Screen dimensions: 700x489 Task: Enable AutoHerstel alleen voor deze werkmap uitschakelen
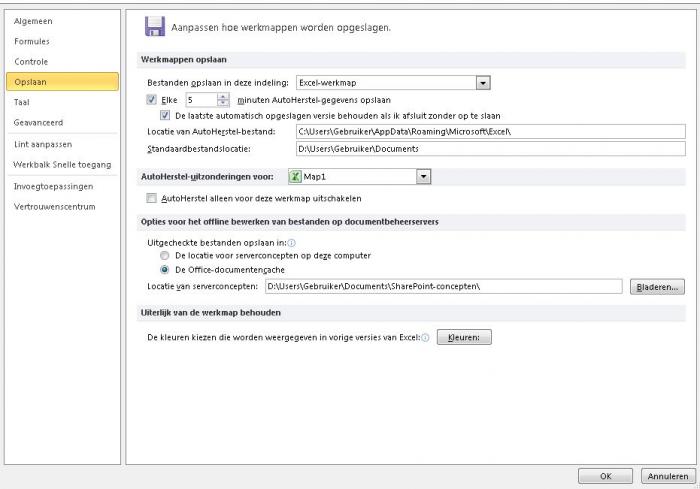[152, 198]
